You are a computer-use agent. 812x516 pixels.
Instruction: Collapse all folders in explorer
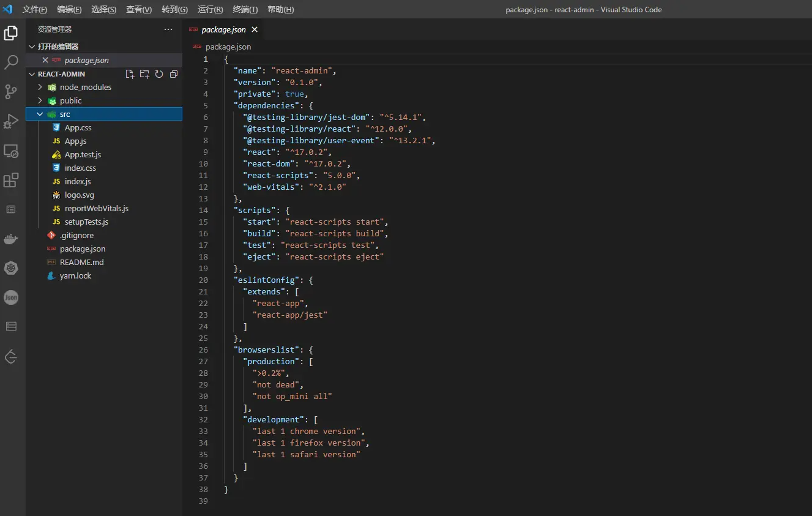coord(174,74)
